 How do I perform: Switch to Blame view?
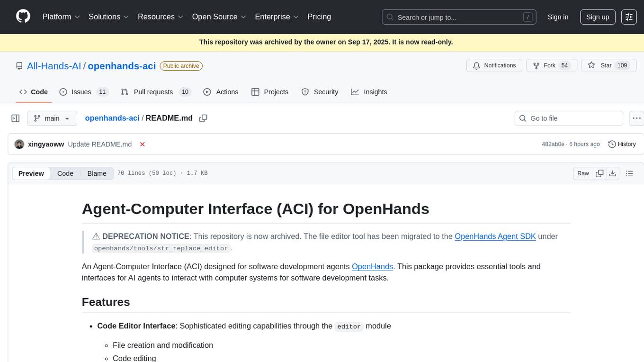click(x=97, y=173)
